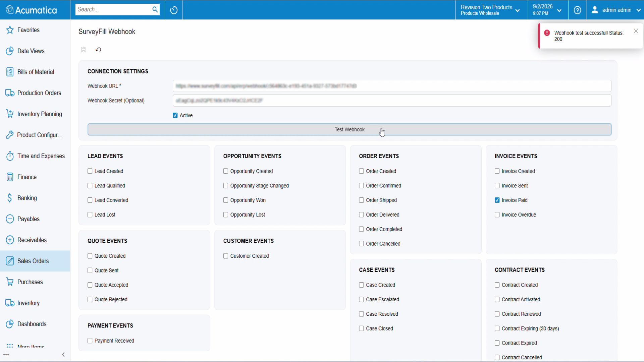
Task: Open Finance calculator icon
Action: [10, 177]
